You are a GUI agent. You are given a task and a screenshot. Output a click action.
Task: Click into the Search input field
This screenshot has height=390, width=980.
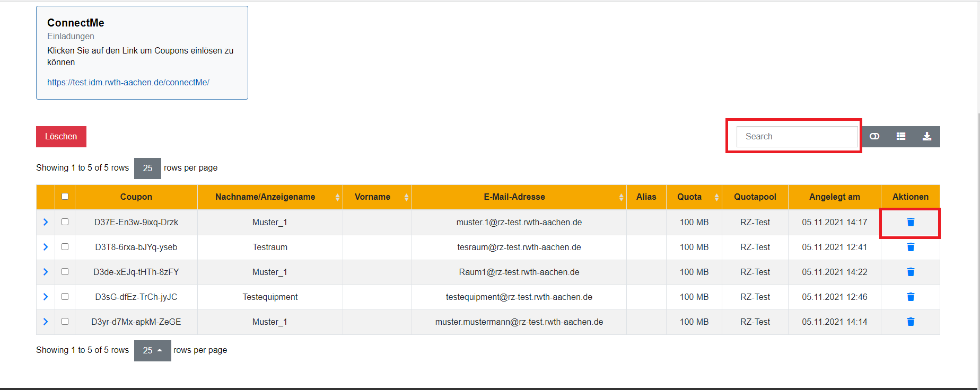pyautogui.click(x=797, y=137)
